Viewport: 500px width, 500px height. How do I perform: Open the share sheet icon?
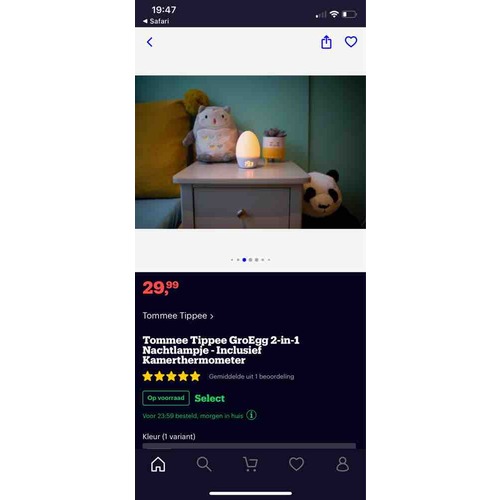(x=326, y=42)
